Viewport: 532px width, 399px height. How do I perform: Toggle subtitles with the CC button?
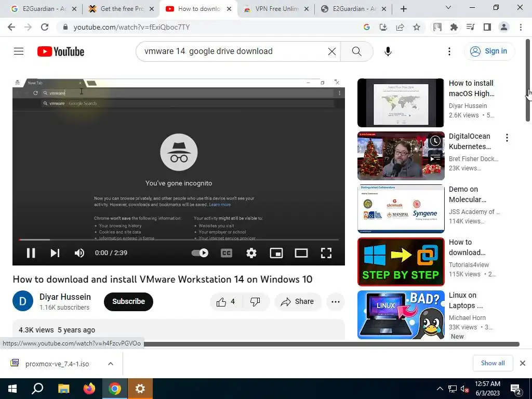[227, 253]
